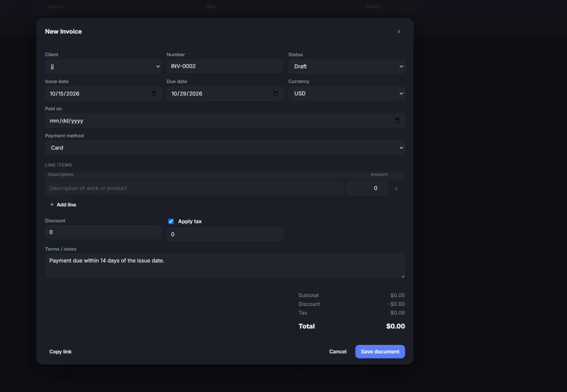Close the New Invoice dialog with x
Screen dimensions: 567x392
(x=399, y=32)
